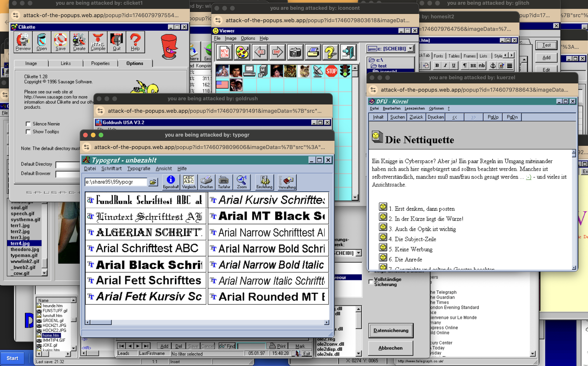The width and height of the screenshot is (588, 366).
Task: Select terr4.jpg in the file list
Action: [x=24, y=243]
